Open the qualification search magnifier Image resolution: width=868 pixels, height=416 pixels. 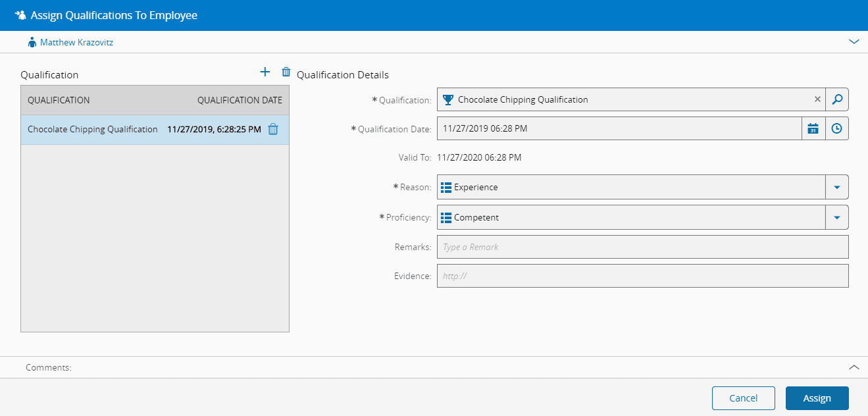tap(836, 99)
